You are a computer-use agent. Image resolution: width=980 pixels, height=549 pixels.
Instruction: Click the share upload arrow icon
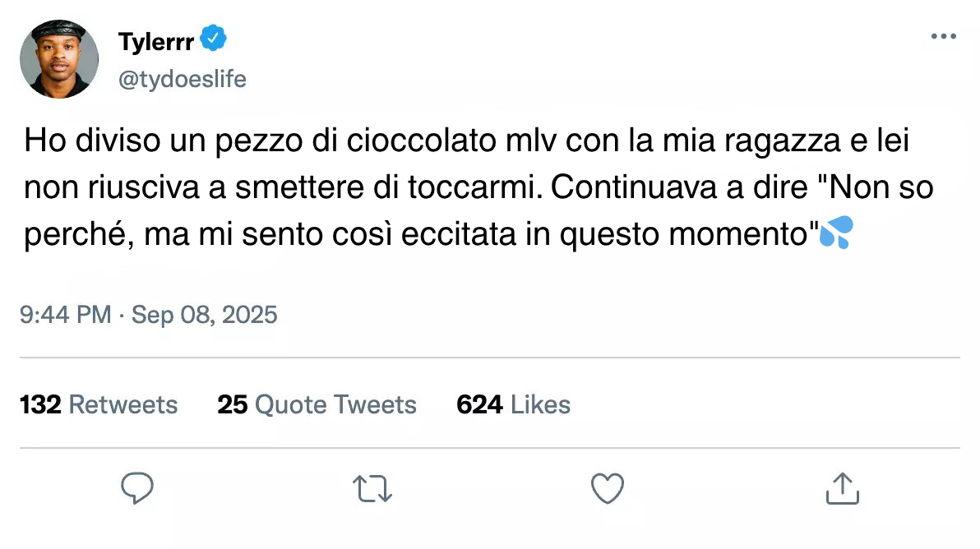tap(842, 488)
